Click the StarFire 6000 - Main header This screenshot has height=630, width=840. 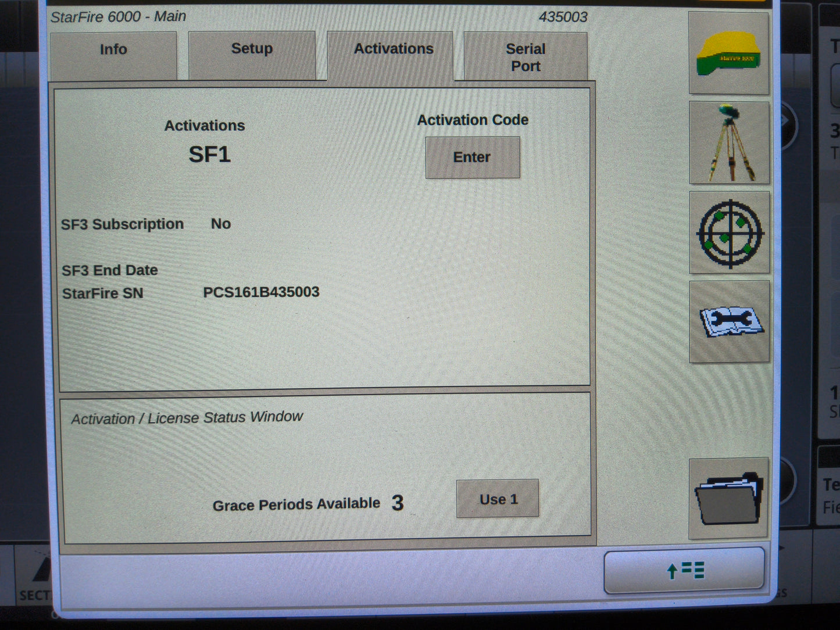[119, 17]
